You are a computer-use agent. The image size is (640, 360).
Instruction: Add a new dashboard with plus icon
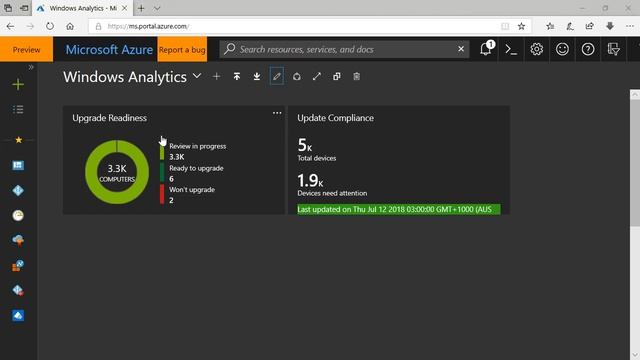click(x=216, y=76)
